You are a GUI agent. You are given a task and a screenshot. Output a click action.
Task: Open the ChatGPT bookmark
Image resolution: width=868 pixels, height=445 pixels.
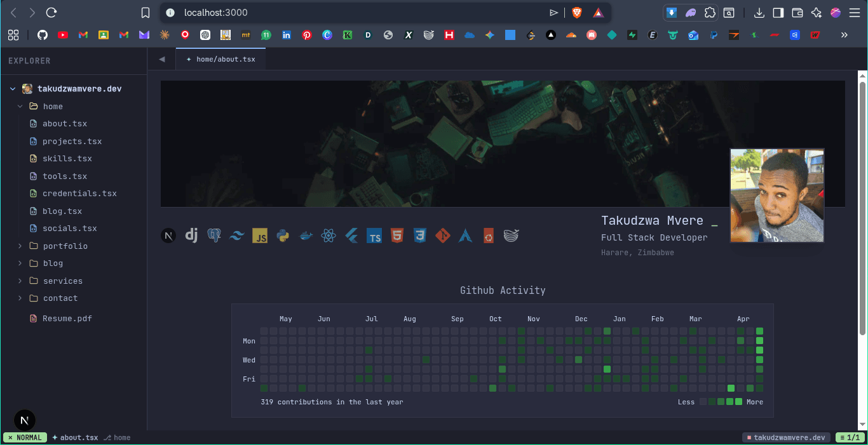point(205,36)
